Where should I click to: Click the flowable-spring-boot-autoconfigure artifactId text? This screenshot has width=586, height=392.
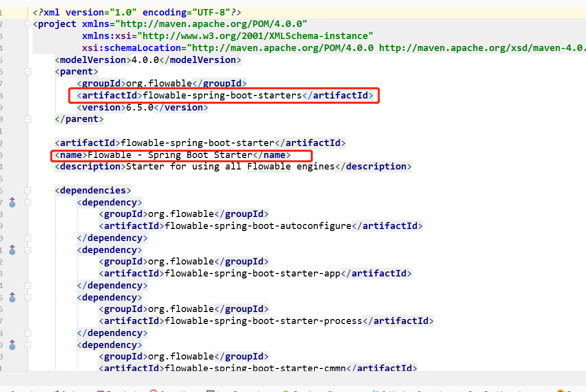(258, 225)
